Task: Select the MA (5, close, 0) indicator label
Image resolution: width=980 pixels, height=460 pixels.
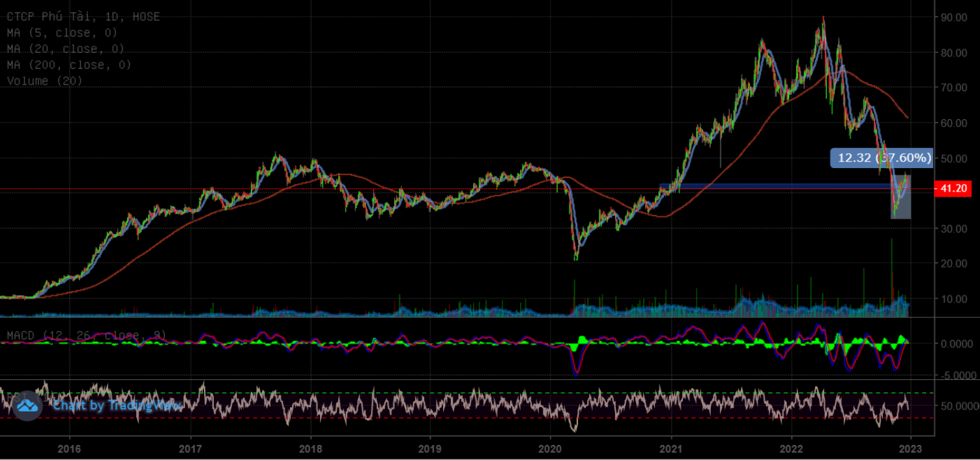Action: (x=62, y=33)
